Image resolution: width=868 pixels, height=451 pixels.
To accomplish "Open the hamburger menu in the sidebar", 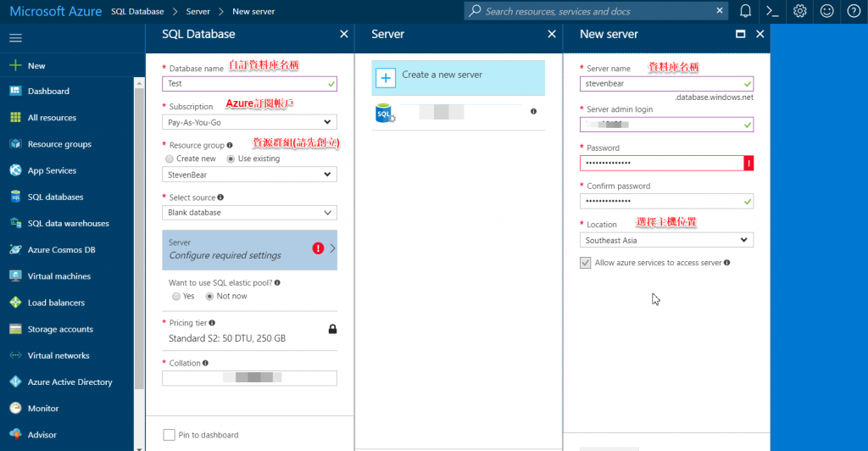I will tap(15, 37).
